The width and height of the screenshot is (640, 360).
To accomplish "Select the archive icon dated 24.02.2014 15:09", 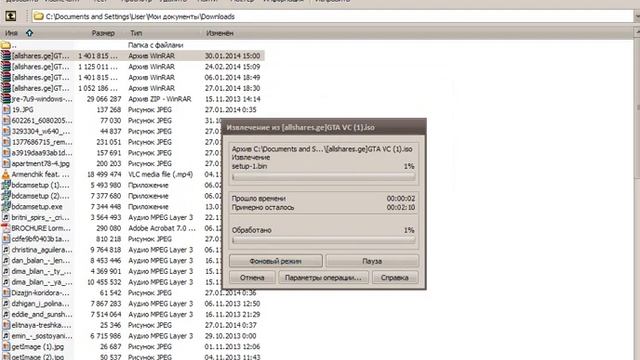I will coord(6,67).
